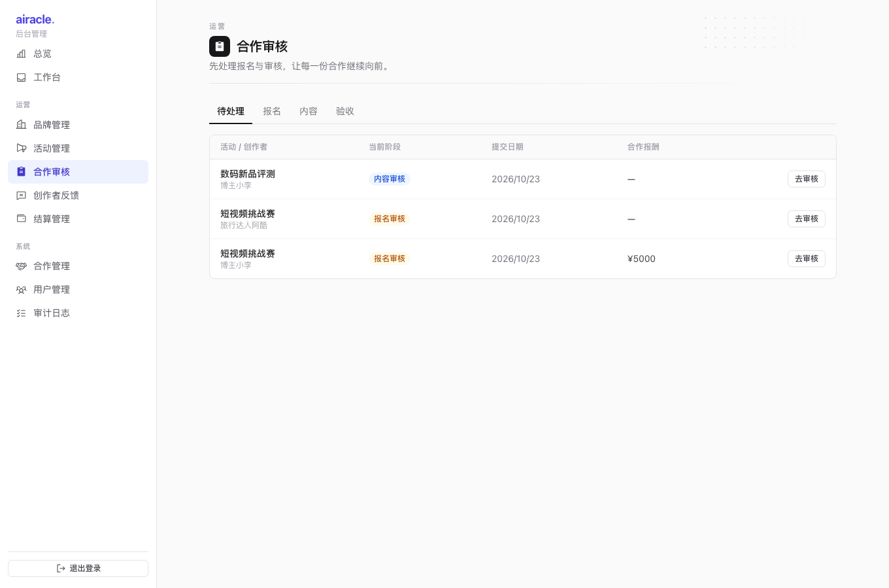Click the 当前阶段 column header
Image resolution: width=889 pixels, height=588 pixels.
tap(384, 147)
